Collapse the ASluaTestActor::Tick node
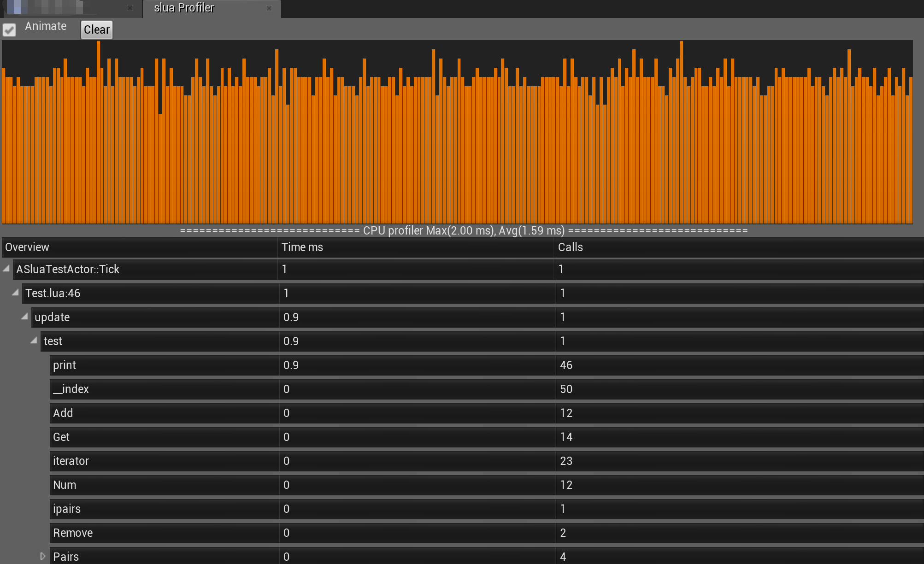924x564 pixels. (x=6, y=269)
